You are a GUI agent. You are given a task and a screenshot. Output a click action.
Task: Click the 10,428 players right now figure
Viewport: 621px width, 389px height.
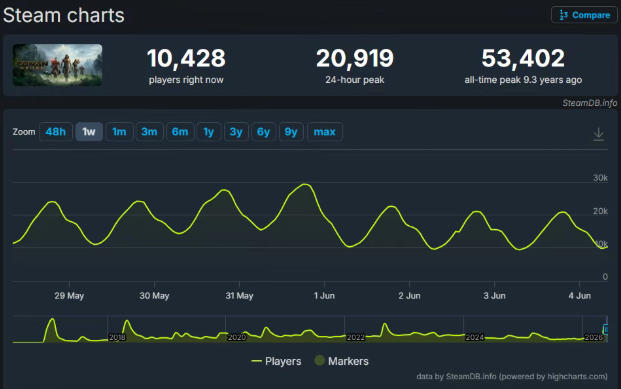point(186,58)
